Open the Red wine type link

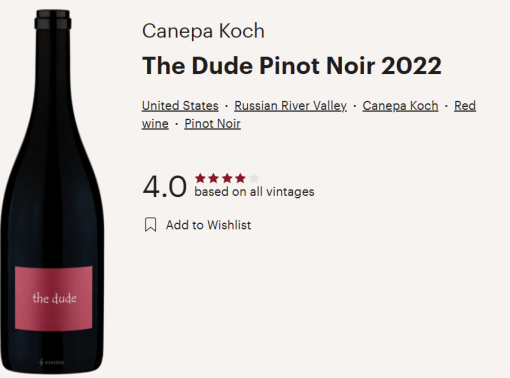[x=465, y=106]
